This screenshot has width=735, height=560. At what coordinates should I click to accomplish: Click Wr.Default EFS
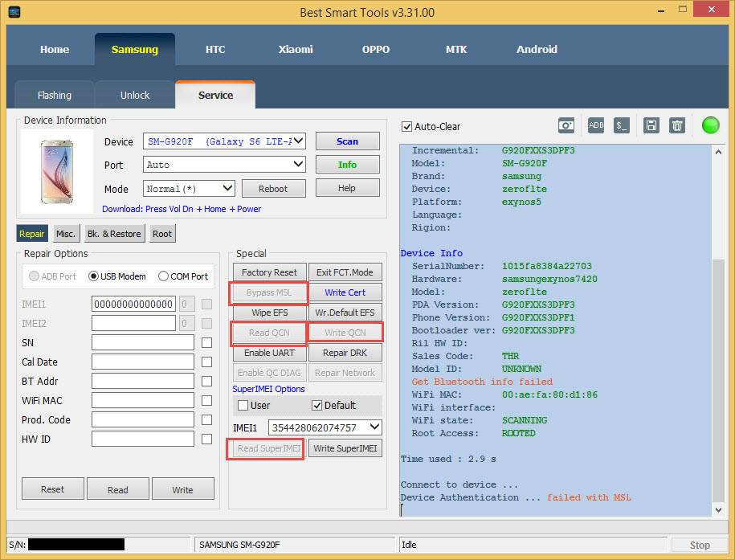point(345,313)
